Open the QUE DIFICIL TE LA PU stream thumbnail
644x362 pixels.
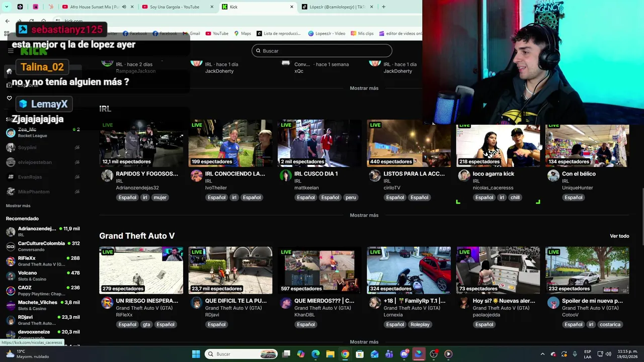pos(230,270)
